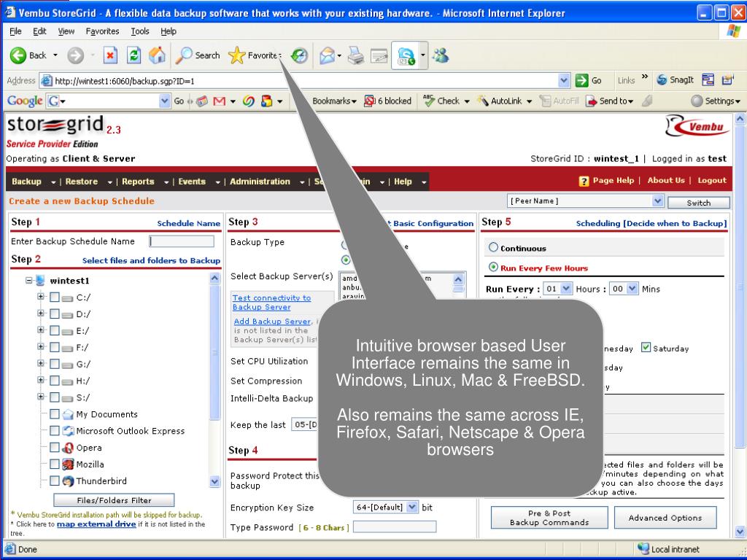Image resolution: width=747 pixels, height=560 pixels.
Task: Click the Backup Schedule Name input field
Action: point(182,241)
